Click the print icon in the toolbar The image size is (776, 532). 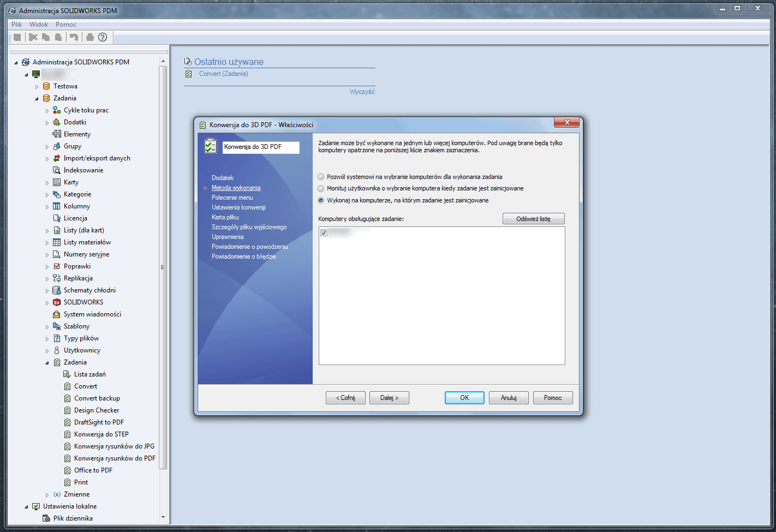pyautogui.click(x=89, y=37)
